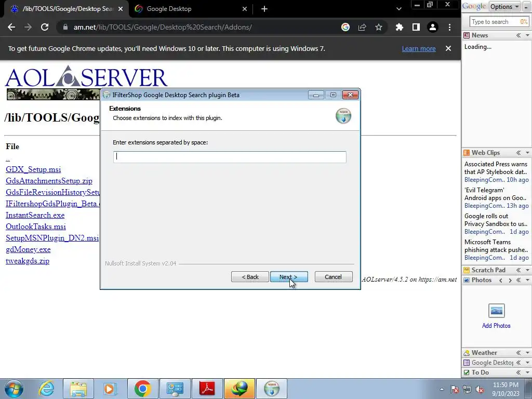Screen dimensions: 532x399
Task: Expand the Scratch Pad gadget chevron
Action: (x=518, y=270)
